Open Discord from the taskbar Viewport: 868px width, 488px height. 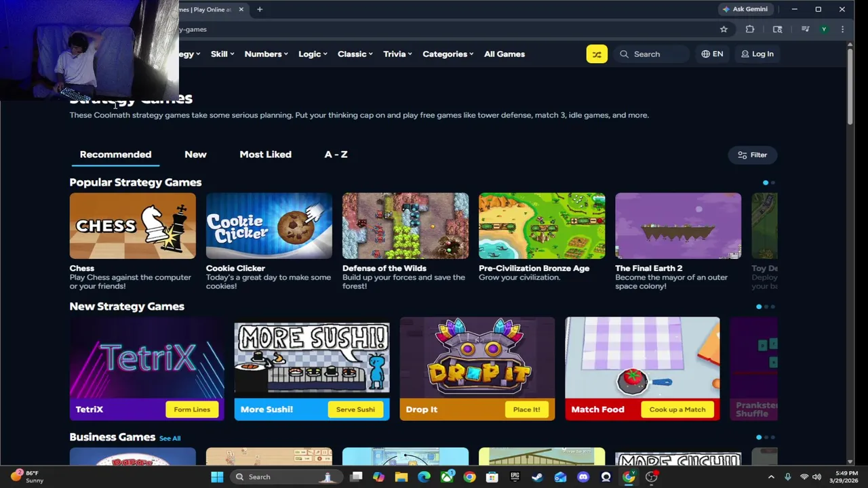click(x=583, y=477)
